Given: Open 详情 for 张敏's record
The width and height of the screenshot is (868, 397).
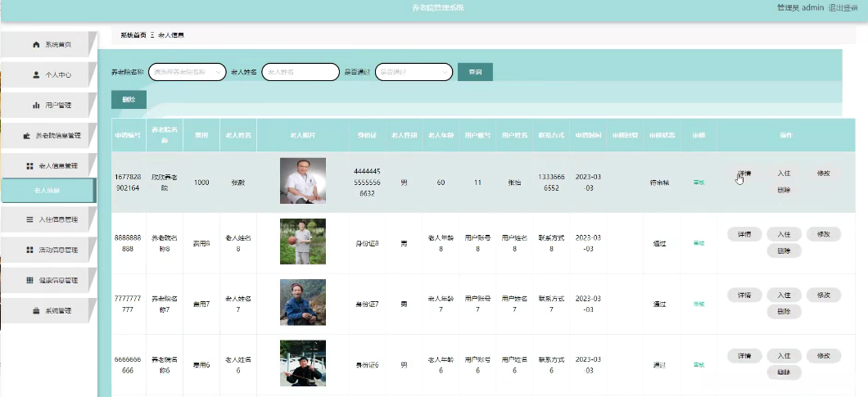Looking at the screenshot, I should (x=744, y=174).
